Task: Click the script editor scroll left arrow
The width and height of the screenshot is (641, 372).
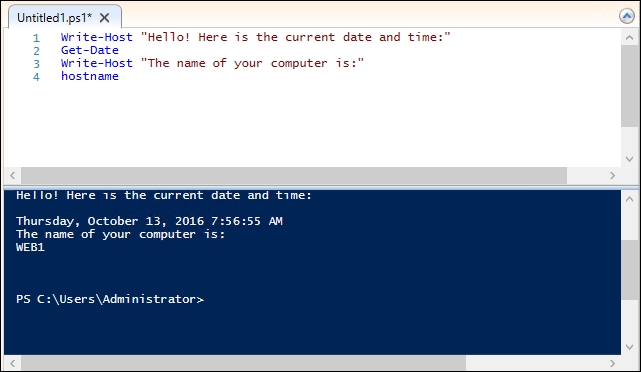Action: (13, 175)
